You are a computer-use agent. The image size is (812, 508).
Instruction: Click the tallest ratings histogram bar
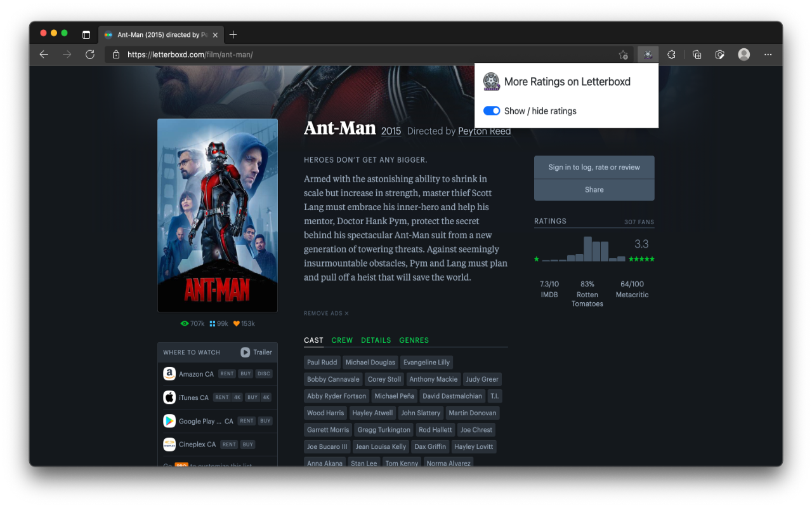[587, 249]
